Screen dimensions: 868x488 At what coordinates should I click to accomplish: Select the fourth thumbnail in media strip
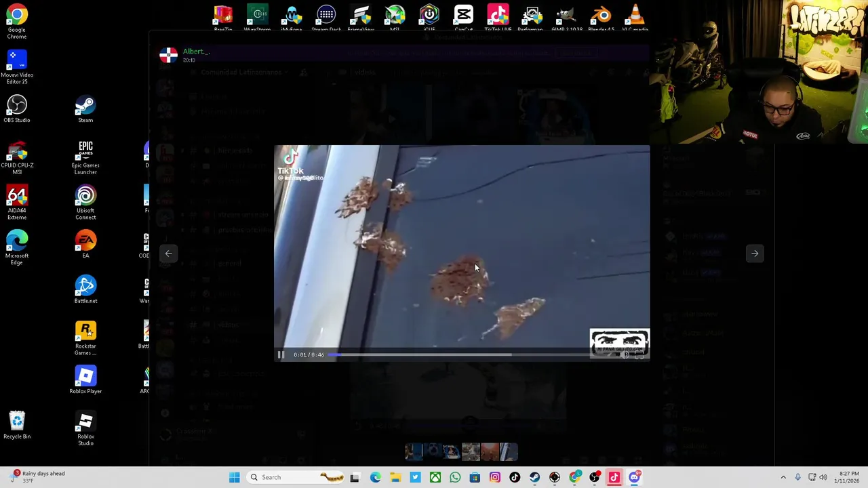point(471,451)
